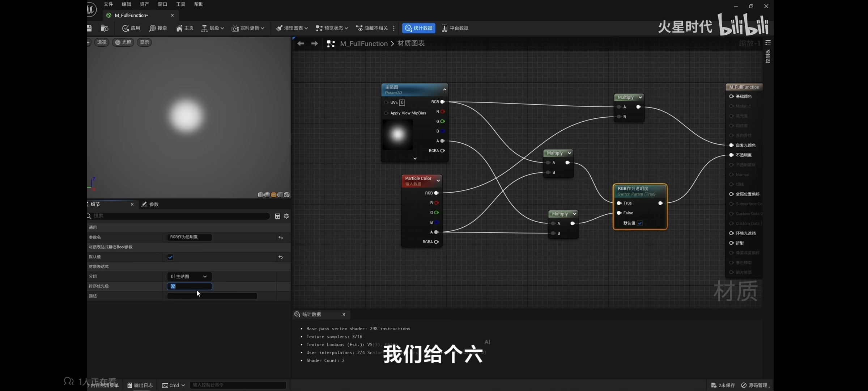Click the Lighting (光照) viewport button
Viewport: 868px width, 391px height.
[x=123, y=42]
